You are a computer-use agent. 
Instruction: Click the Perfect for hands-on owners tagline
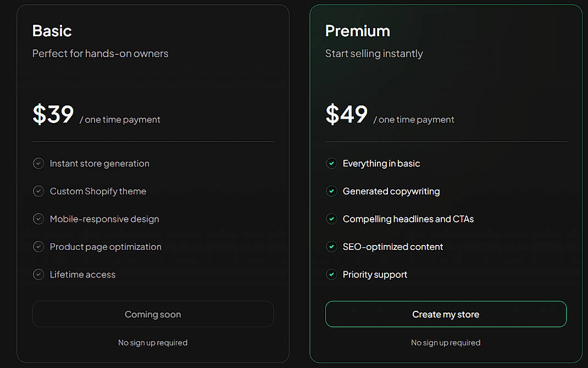100,53
